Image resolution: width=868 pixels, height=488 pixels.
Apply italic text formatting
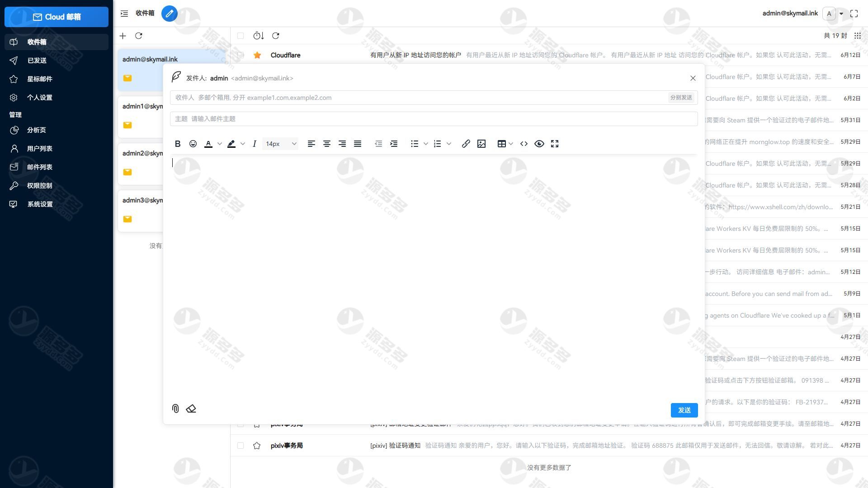click(255, 144)
